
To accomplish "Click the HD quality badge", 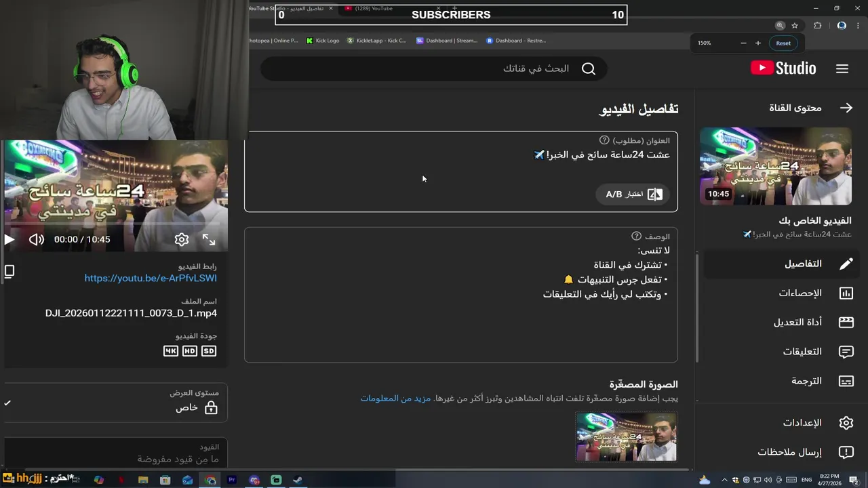I will 189,351.
